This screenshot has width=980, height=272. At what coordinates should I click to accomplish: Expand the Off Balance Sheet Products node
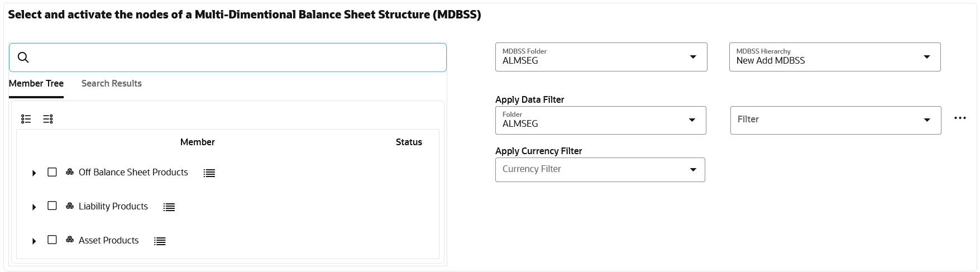pos(34,173)
